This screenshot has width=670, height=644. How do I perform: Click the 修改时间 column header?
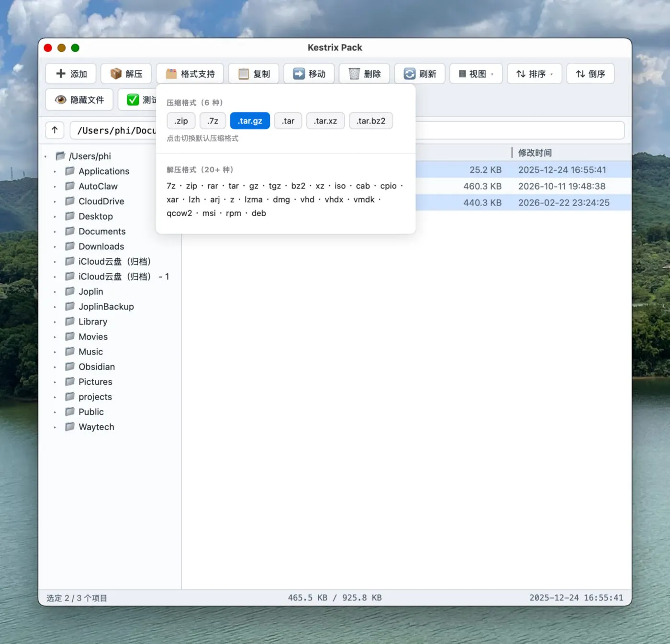(x=535, y=153)
